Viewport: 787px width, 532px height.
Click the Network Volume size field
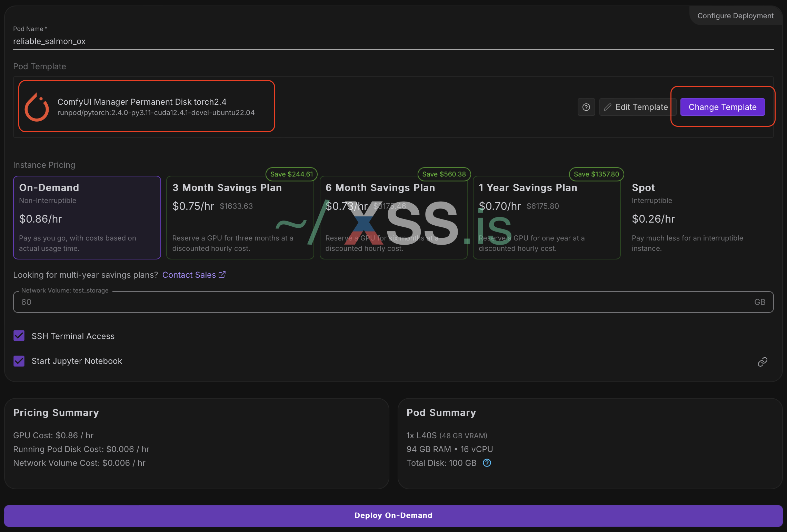pos(393,302)
